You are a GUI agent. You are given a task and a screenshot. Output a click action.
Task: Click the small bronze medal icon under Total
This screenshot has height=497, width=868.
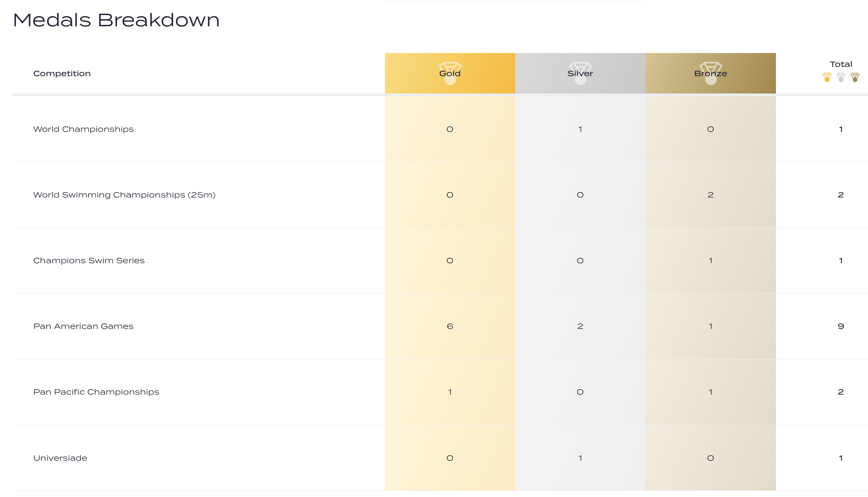tap(855, 77)
